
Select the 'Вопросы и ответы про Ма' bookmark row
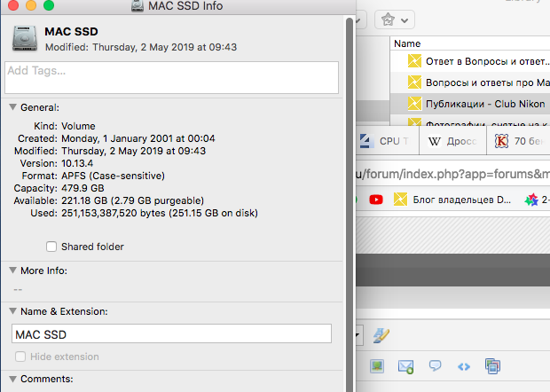tap(470, 82)
